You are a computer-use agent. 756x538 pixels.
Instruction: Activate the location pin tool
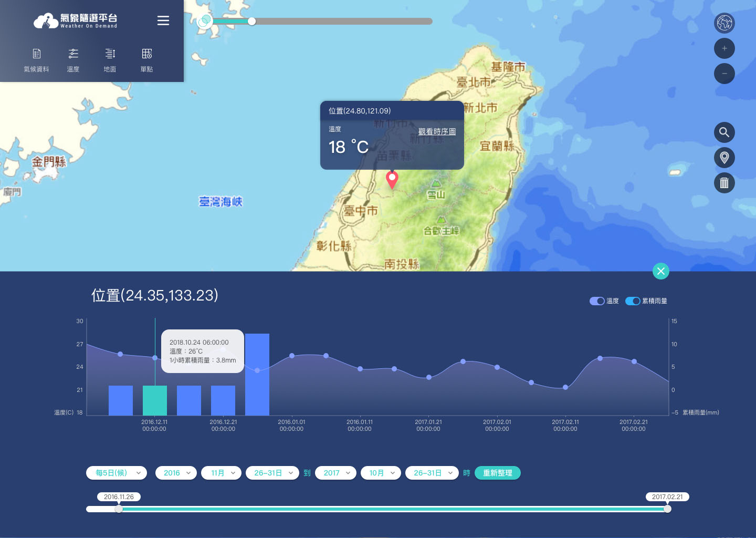724,158
